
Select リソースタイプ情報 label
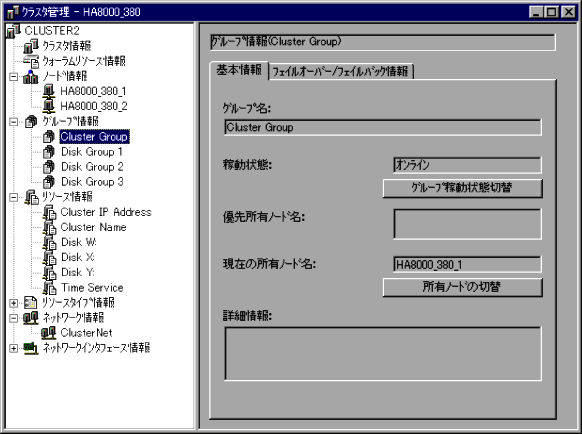click(x=78, y=303)
